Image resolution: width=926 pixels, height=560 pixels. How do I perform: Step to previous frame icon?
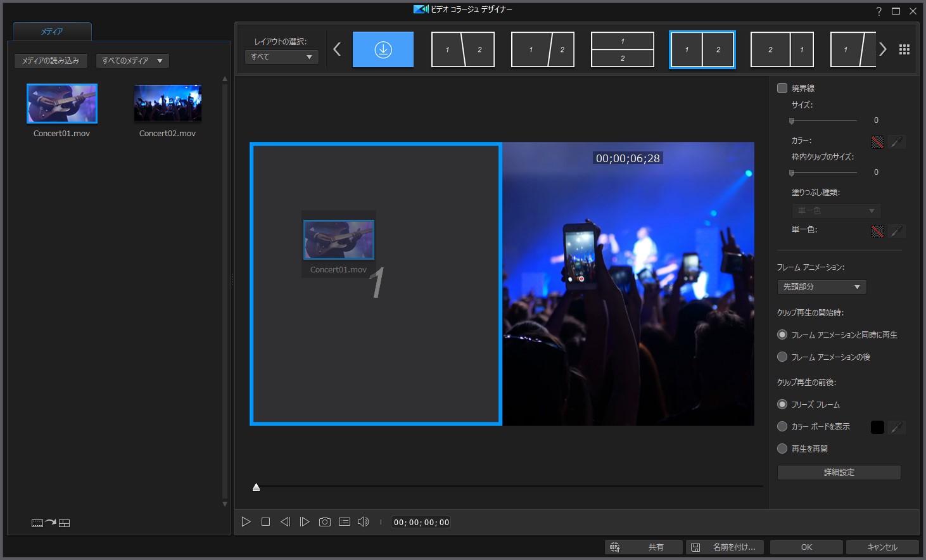(x=285, y=522)
